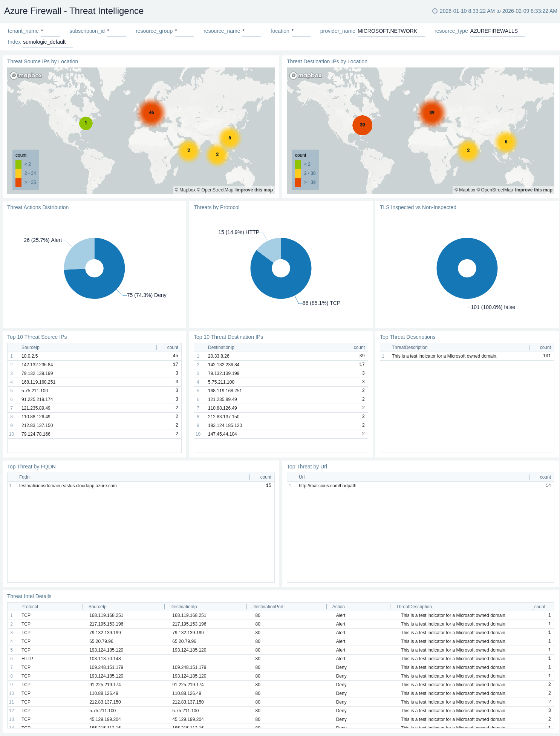This screenshot has height=736, width=560.
Task: Open the provider_name filter MICROSOFT.NETWORK
Action: [x=390, y=31]
